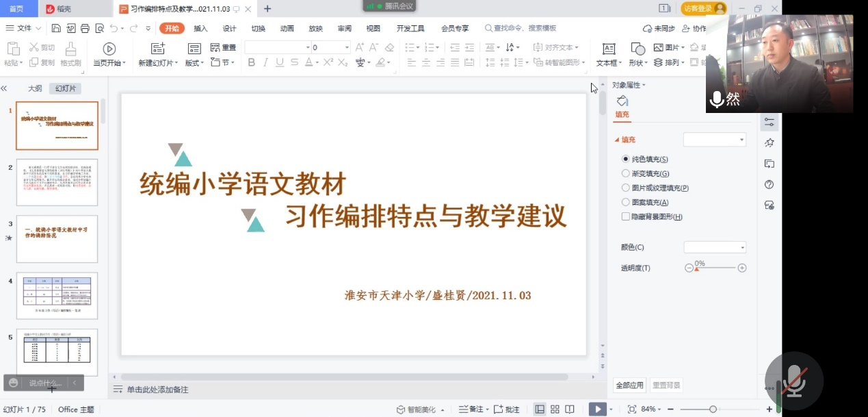Select 图片或纹理填充 radio button

[x=626, y=188]
